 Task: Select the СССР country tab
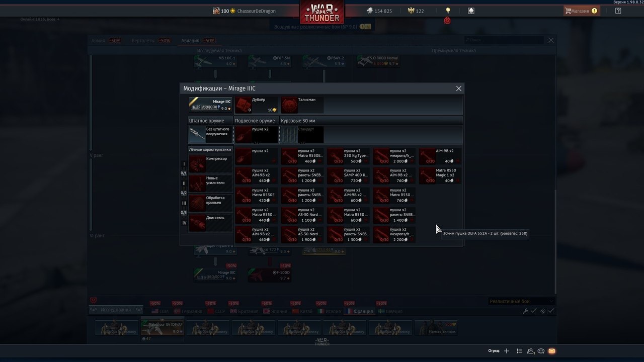tap(216, 311)
